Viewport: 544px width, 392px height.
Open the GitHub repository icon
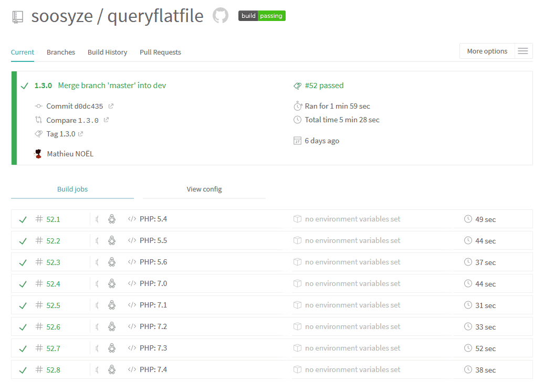click(221, 16)
